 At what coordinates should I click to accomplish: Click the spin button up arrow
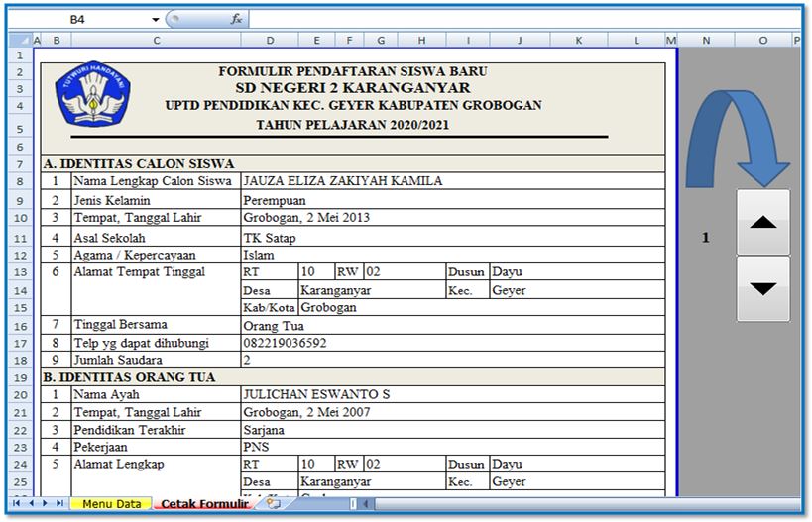pos(763,222)
